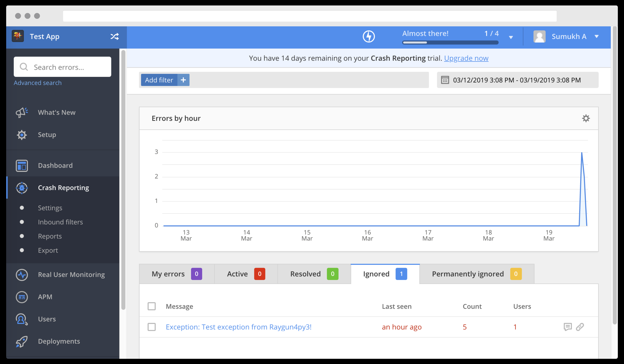Viewport: 624px width, 364px height.
Task: Check the box for Test exception row
Action: [152, 327]
